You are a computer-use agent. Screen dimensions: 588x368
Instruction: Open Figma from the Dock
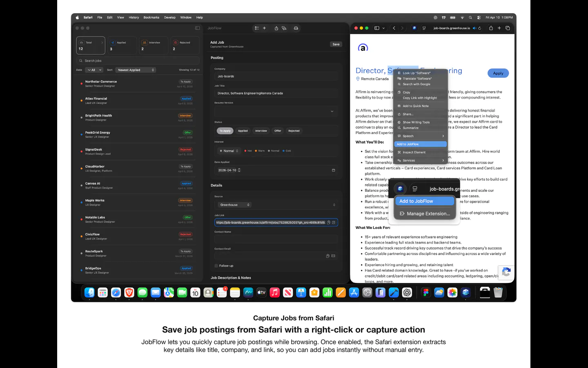tap(426, 292)
